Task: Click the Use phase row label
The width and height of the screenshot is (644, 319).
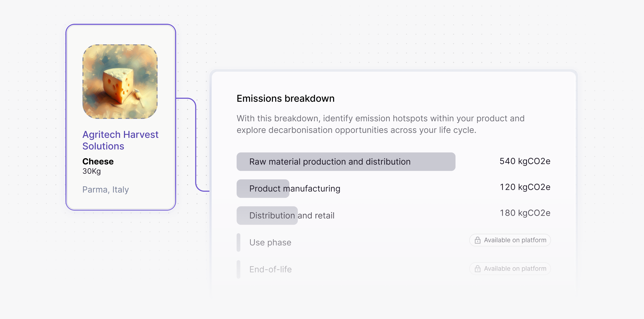Action: tap(270, 242)
